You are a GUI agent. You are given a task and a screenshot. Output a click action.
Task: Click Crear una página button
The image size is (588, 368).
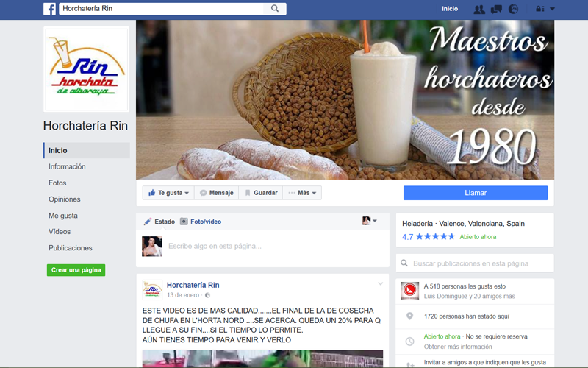(76, 270)
